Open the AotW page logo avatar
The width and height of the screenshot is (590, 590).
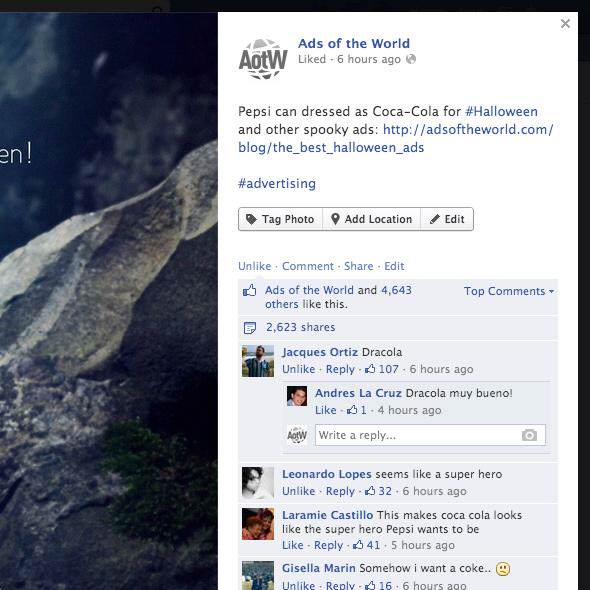(x=263, y=59)
